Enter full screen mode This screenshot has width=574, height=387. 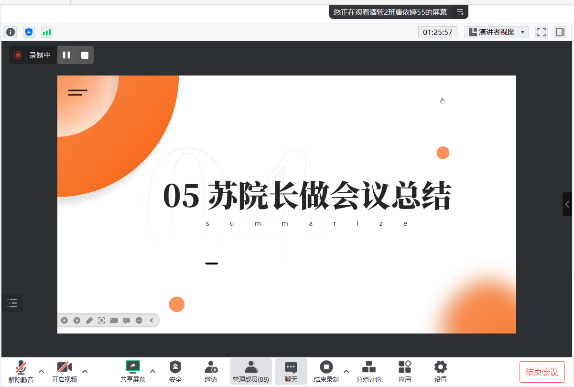point(541,32)
